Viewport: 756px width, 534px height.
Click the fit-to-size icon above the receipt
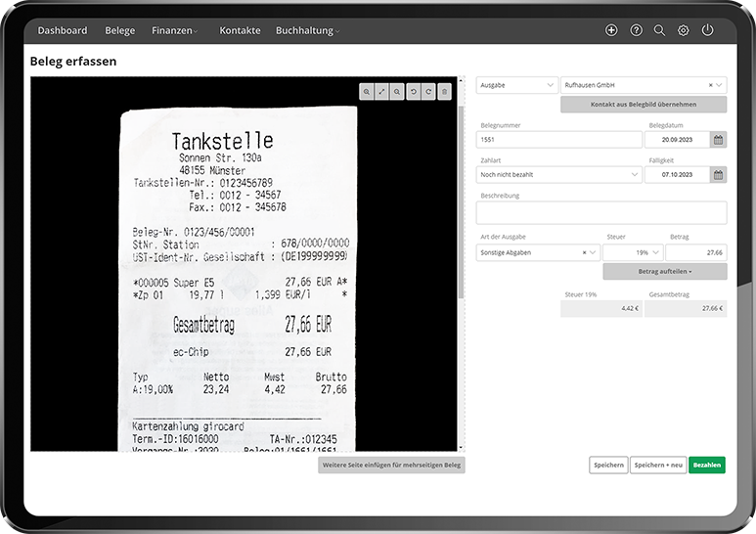click(x=381, y=91)
